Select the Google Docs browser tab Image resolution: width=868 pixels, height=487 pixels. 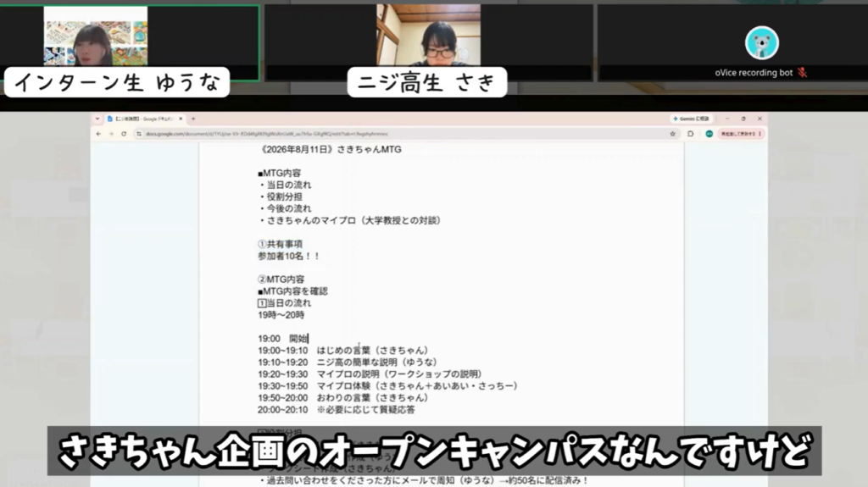[144, 119]
